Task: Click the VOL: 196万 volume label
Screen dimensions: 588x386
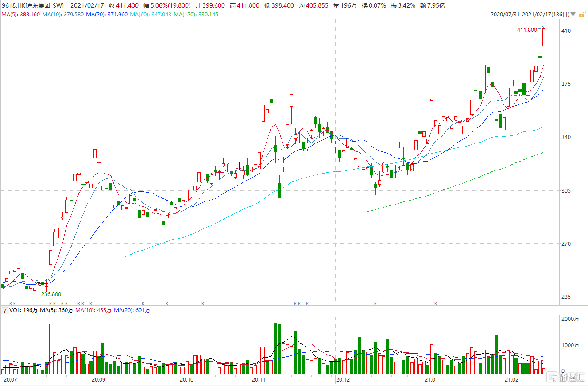Action: (x=23, y=310)
